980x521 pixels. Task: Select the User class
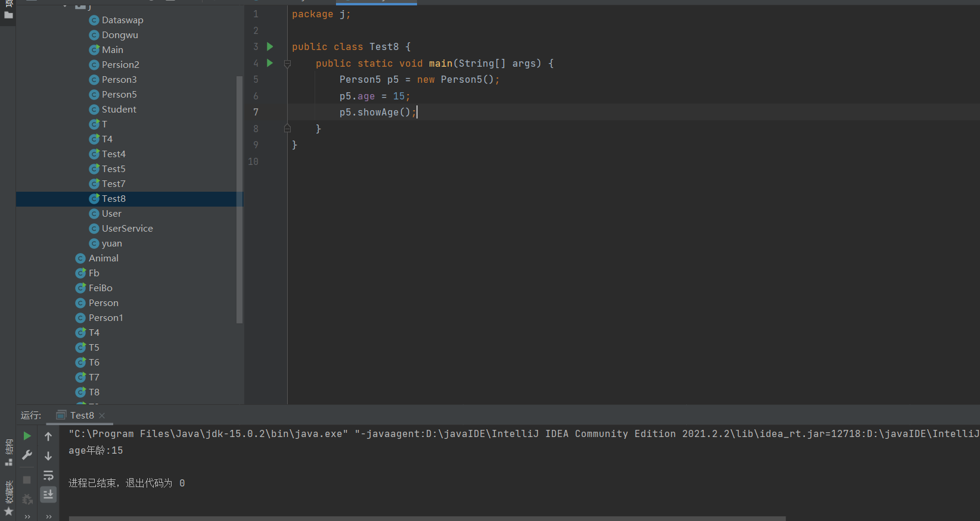pos(111,214)
